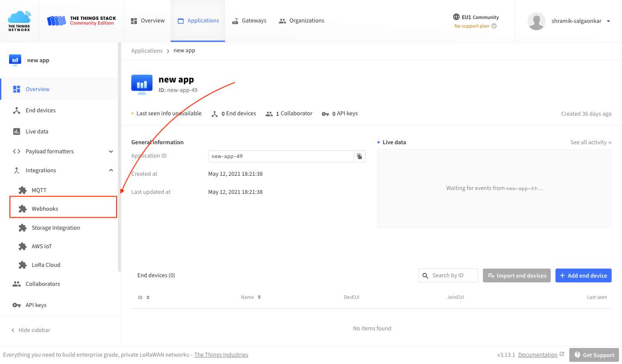Click the 0 API keys stat link
622x364 pixels.
(x=340, y=114)
